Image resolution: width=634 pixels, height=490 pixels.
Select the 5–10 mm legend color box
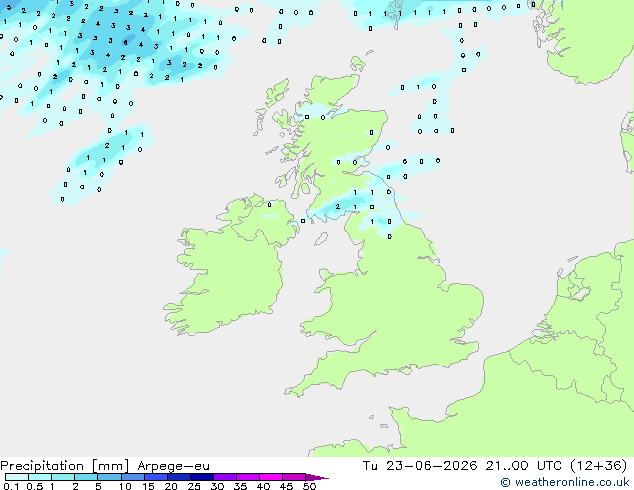pyautogui.click(x=109, y=477)
